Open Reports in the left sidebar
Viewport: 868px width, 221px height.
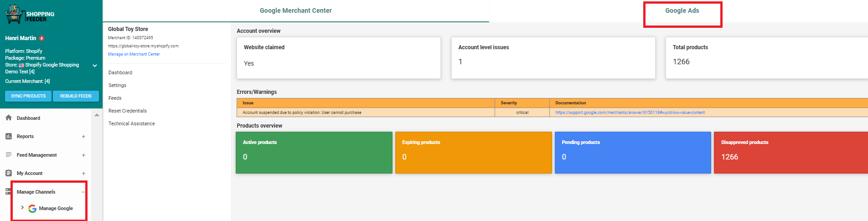(25, 136)
